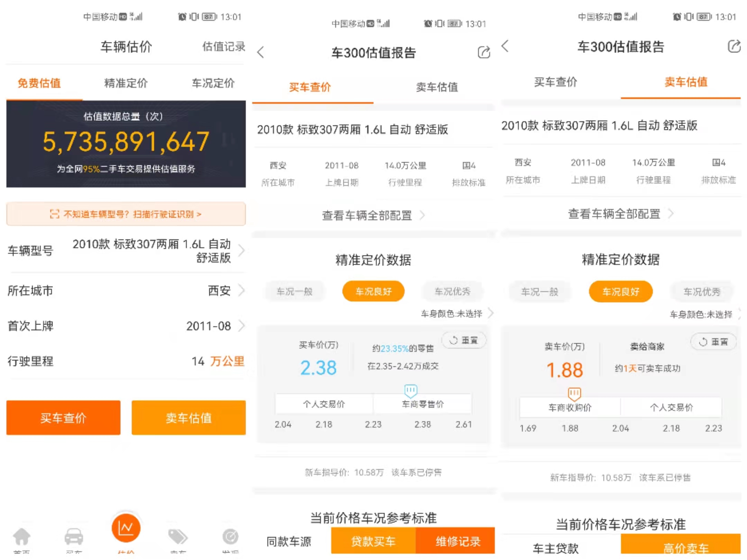Share the right 车300估值报告 report
This screenshot has height=560, width=747.
click(734, 46)
